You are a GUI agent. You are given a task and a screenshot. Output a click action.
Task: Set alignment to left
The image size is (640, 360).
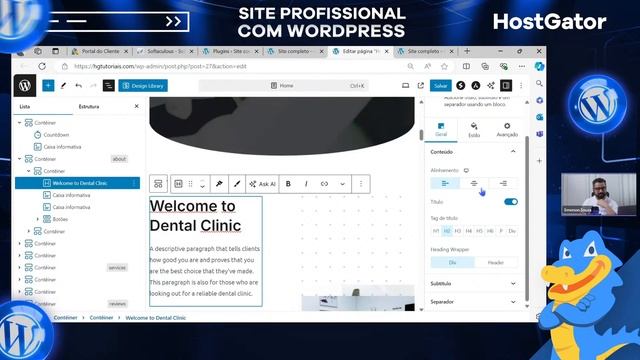point(445,183)
